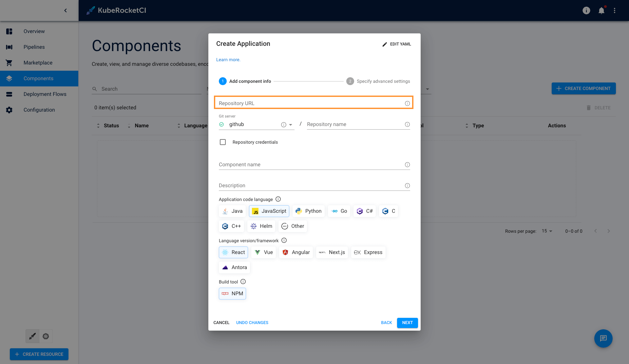The image size is (629, 364).
Task: Click the Components sidebar menu item
Action: 39,79
